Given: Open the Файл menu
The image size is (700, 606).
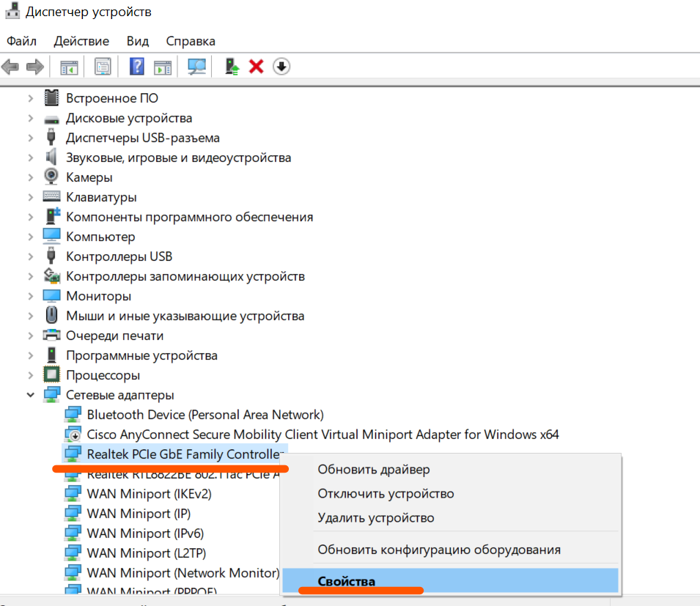Looking at the screenshot, I should (21, 41).
